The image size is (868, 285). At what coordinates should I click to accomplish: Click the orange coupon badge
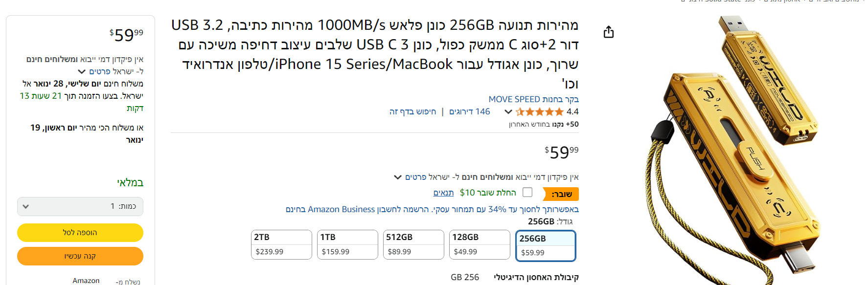click(x=561, y=194)
